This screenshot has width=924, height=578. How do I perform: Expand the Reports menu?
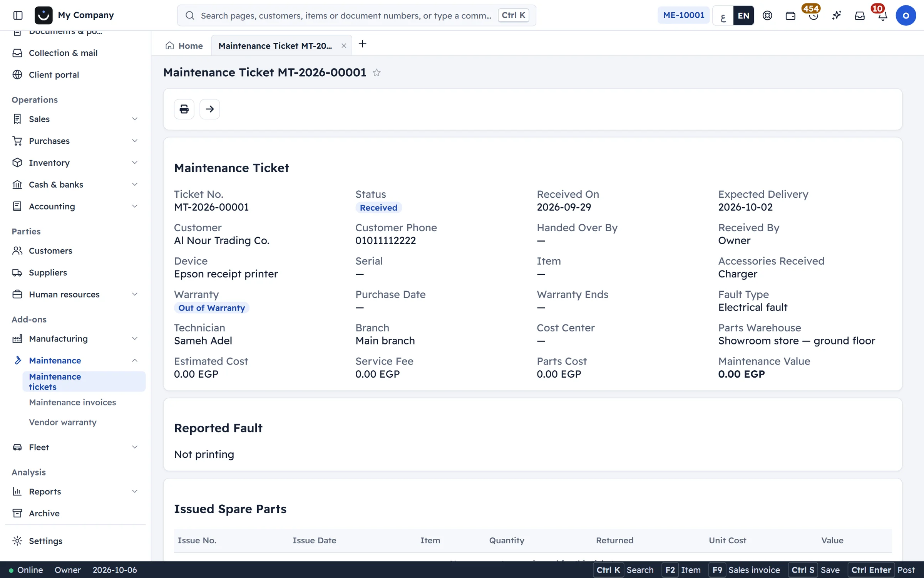pos(75,491)
